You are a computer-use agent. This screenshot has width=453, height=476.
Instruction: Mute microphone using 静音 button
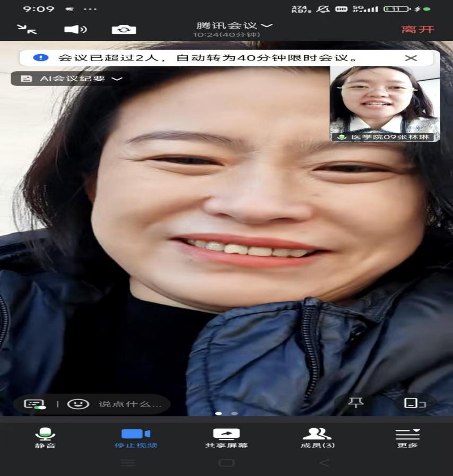click(45, 437)
